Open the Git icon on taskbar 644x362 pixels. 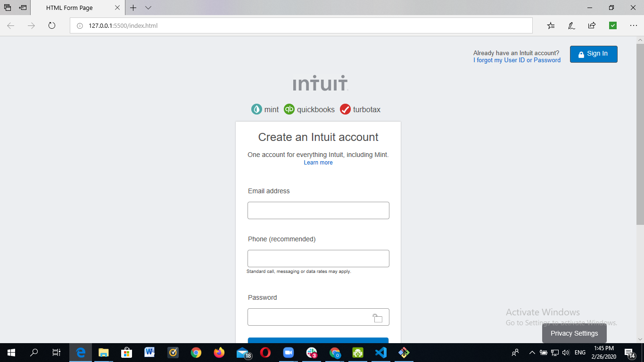[404, 353]
